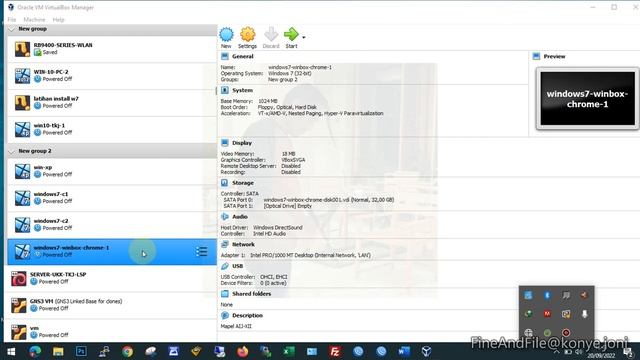Select the windows7-c2 virtual machine
Image resolution: width=640 pixels, height=360 pixels.
pyautogui.click(x=112, y=225)
